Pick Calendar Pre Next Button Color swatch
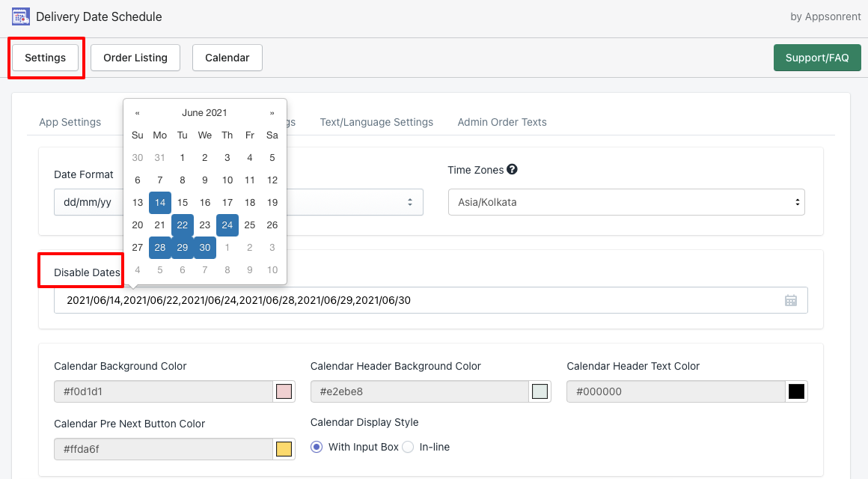Screen dimensions: 868x479 (x=284, y=449)
